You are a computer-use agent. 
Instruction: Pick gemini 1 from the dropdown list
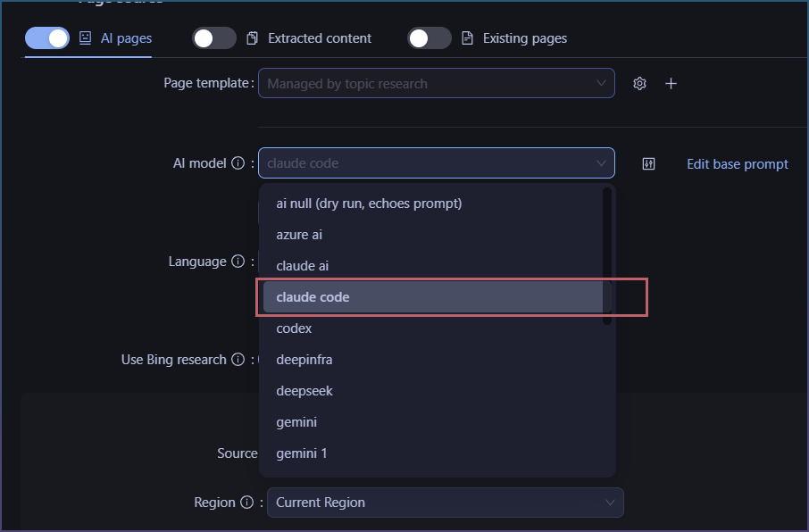(x=430, y=453)
